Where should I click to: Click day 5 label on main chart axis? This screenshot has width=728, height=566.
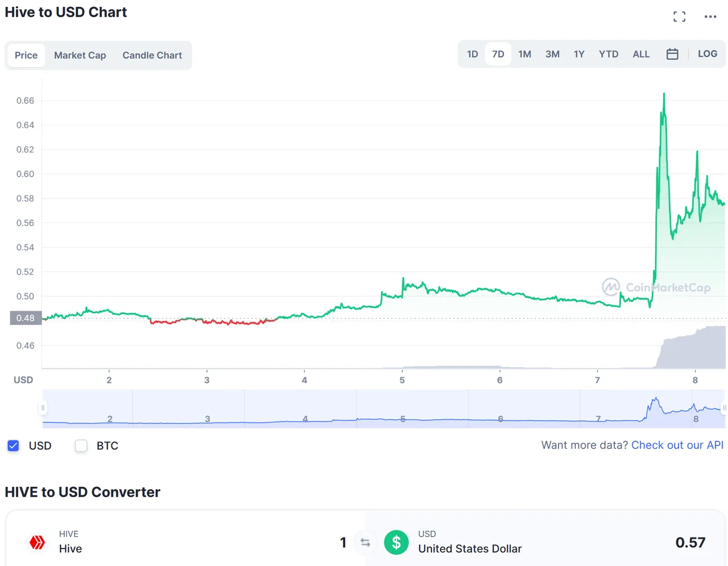(402, 380)
